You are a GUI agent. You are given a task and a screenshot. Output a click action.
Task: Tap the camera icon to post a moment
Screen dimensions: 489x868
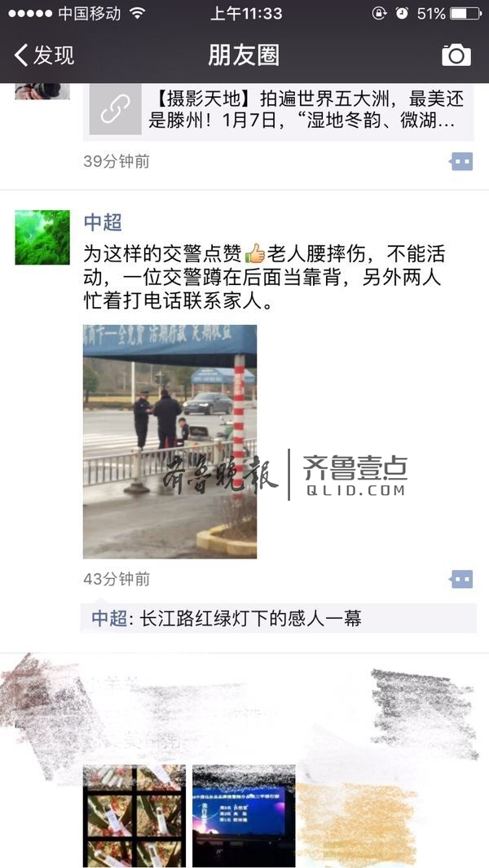[456, 55]
